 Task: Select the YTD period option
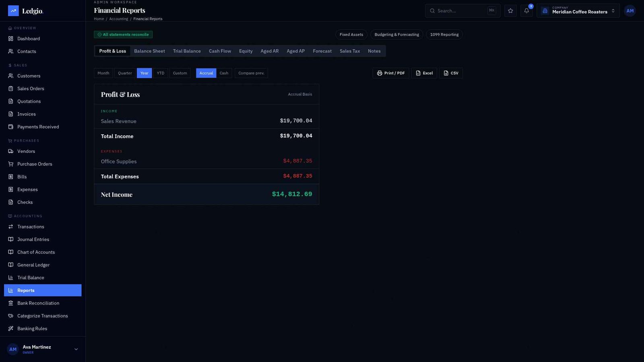click(x=161, y=73)
